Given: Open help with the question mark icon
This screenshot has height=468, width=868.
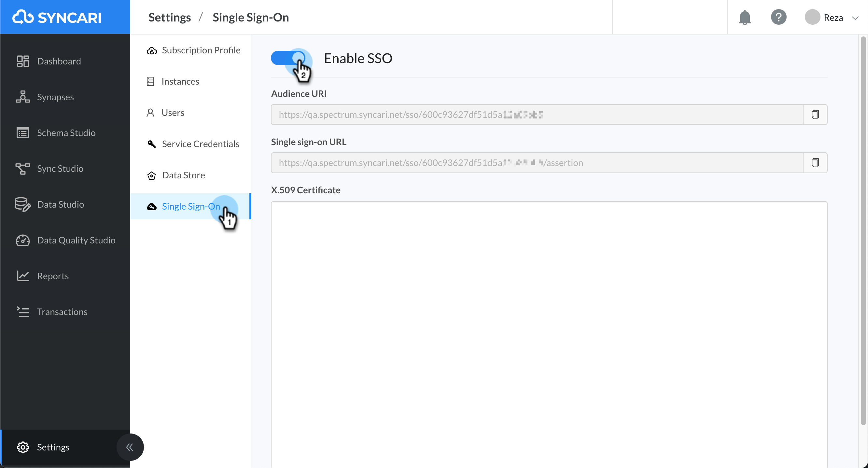Looking at the screenshot, I should [x=779, y=17].
